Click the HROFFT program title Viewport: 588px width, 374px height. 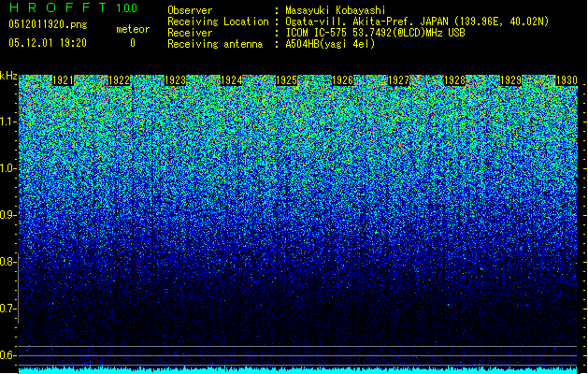click(58, 7)
